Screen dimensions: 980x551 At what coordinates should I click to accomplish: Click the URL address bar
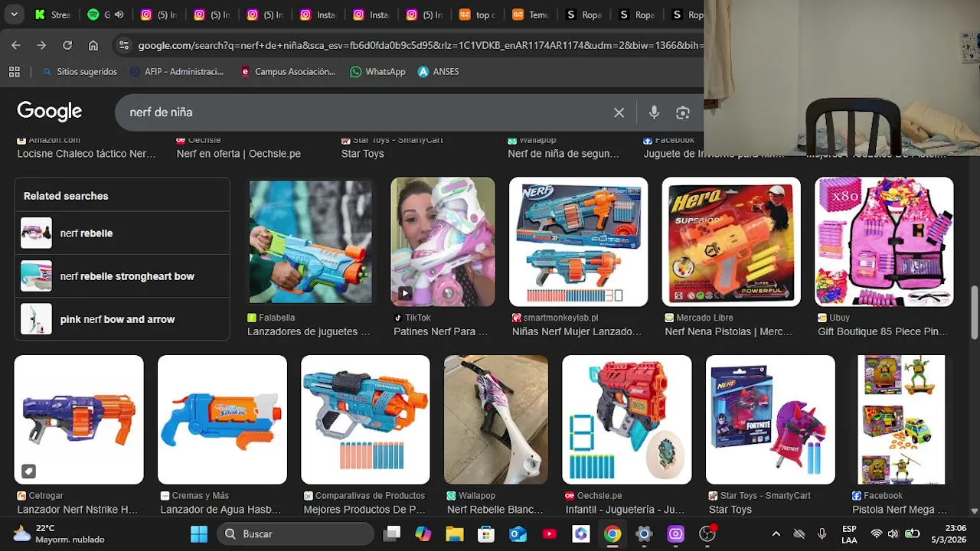[420, 45]
